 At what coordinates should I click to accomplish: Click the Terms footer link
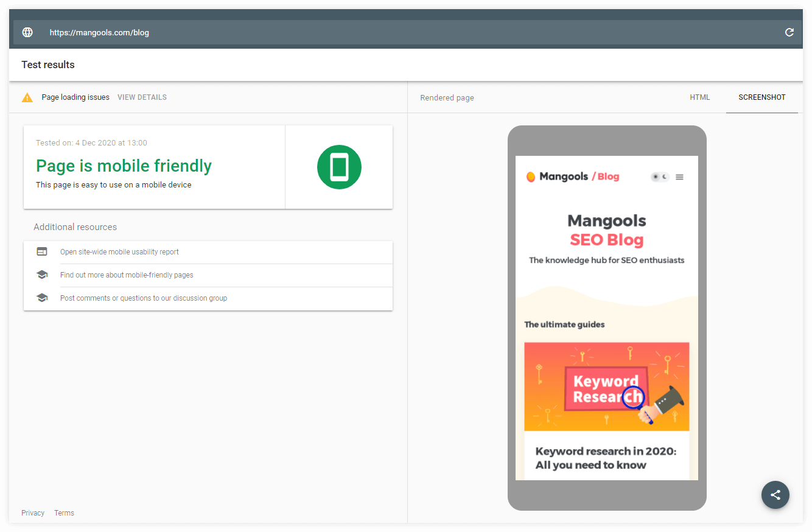(64, 513)
